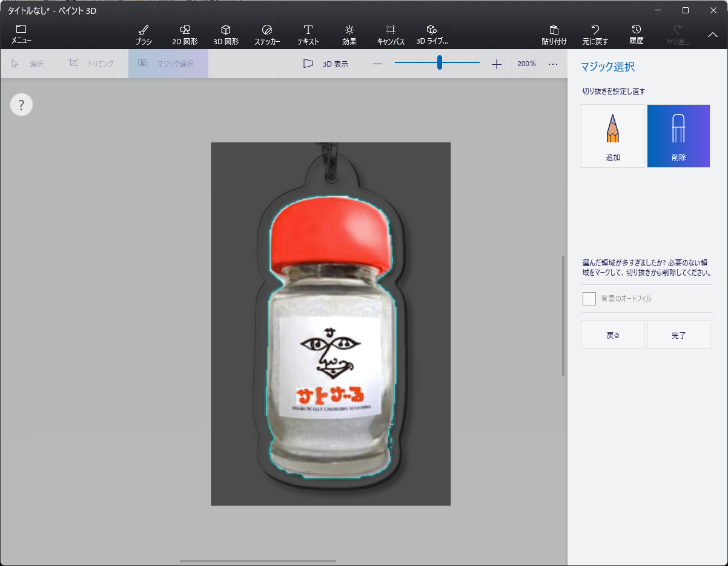Viewport: 728px width, 566px height.
Task: Open the 3D 図形 shapes tool
Action: tap(226, 35)
